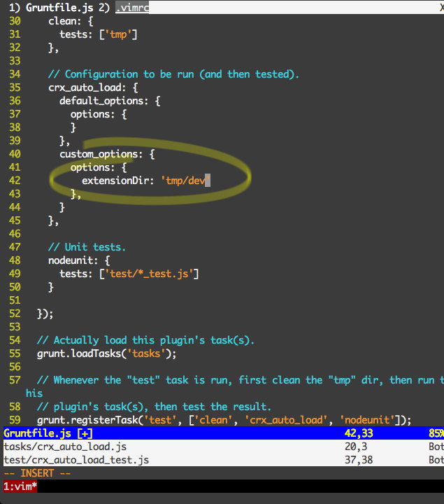Click the 'tasks' string on line 55
The image size is (444, 504).
click(x=146, y=353)
